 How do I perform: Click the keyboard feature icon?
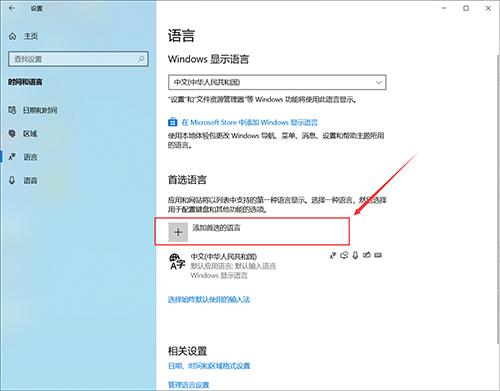click(378, 255)
